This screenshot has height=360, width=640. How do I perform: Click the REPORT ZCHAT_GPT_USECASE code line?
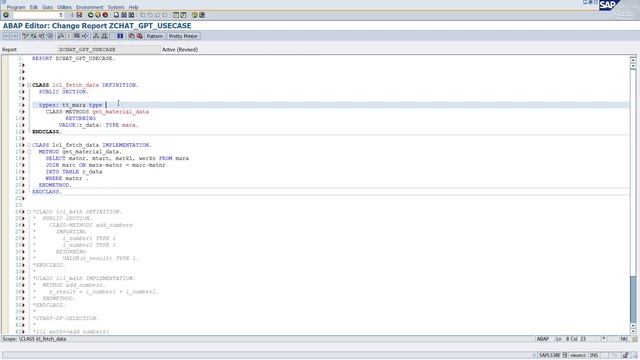point(73,58)
